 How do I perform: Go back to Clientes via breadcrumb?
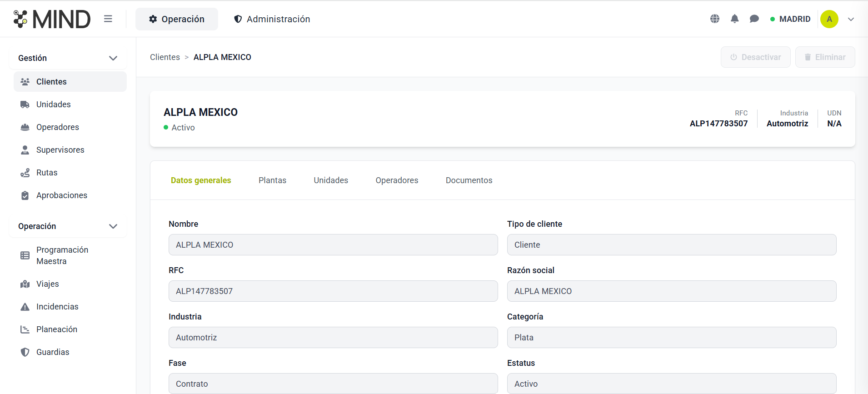165,57
